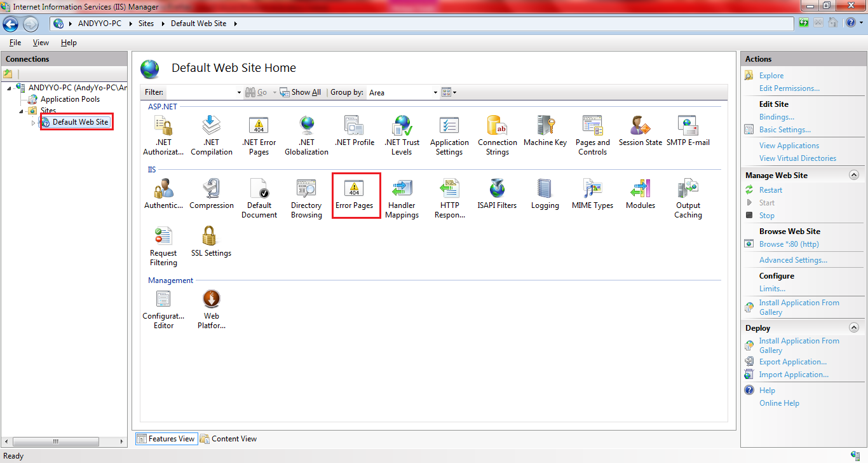Expand the Default Web Site node
Image resolution: width=868 pixels, height=463 pixels.
pos(34,122)
